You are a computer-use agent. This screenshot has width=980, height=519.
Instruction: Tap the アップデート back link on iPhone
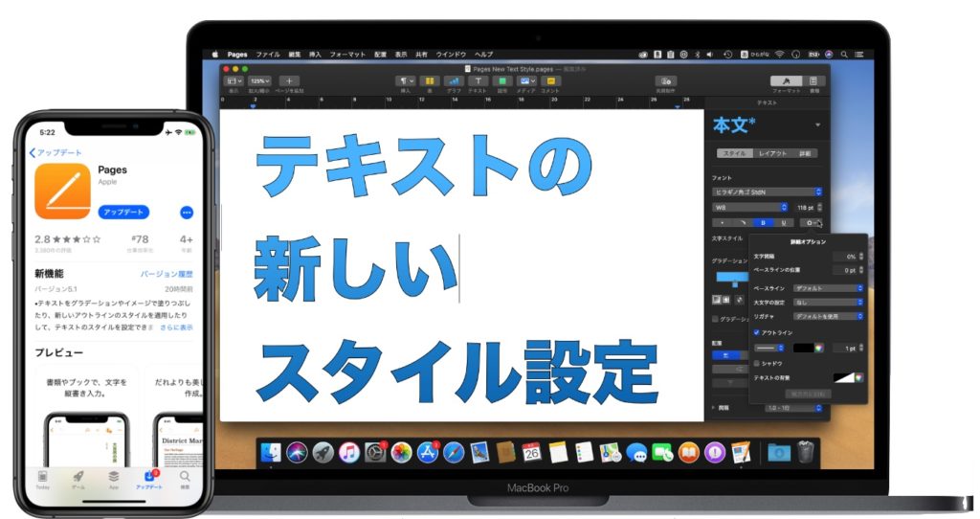pyautogui.click(x=55, y=152)
